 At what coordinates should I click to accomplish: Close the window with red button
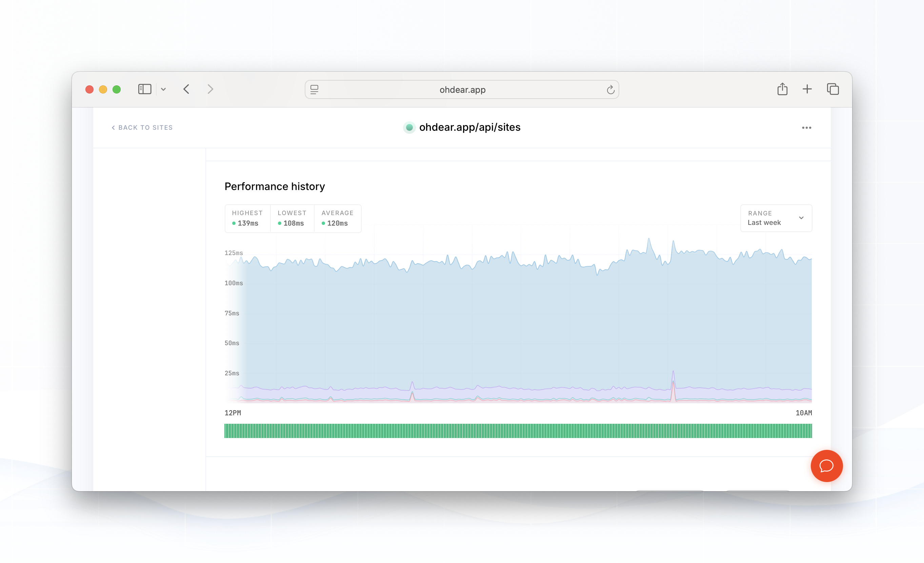coord(89,89)
